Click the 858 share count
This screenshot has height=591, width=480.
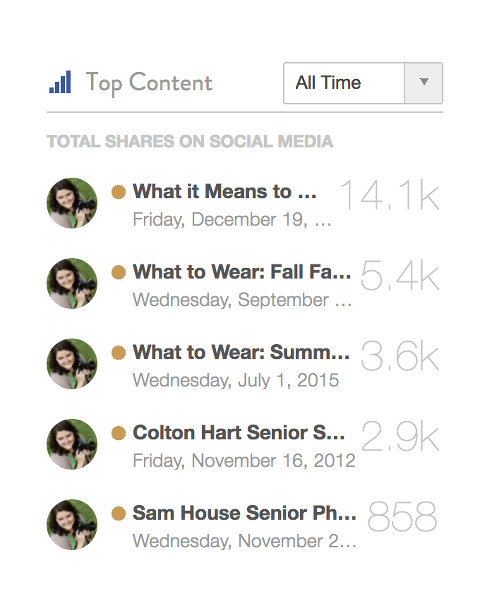(x=402, y=517)
